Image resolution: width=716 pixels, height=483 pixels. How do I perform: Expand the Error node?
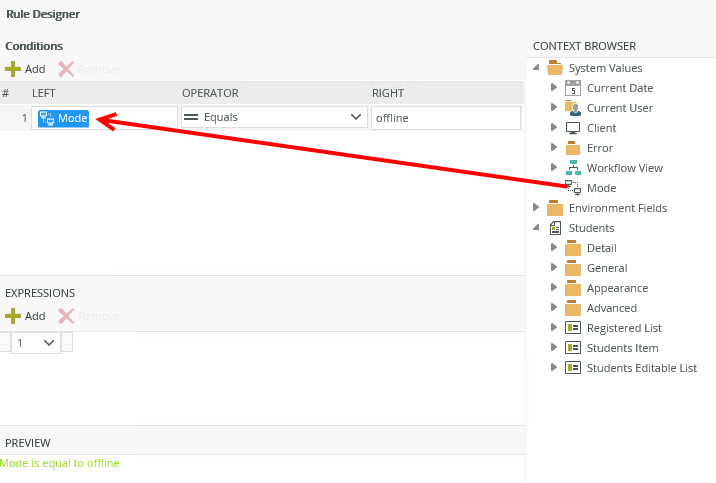tap(553, 147)
